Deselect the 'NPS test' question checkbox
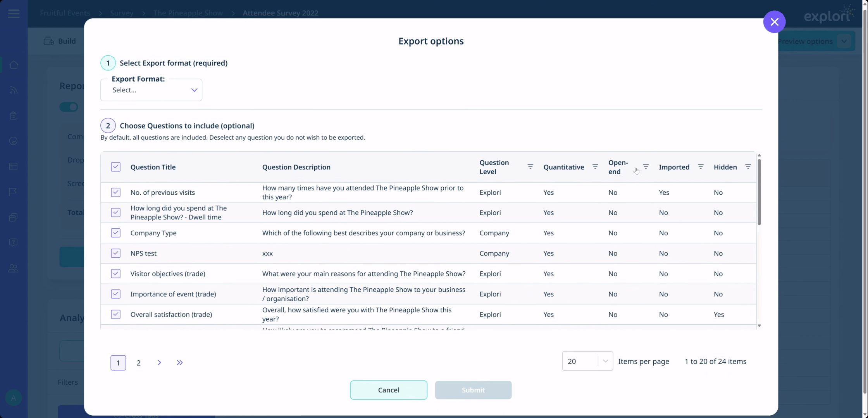Image resolution: width=868 pixels, height=418 pixels. click(x=115, y=253)
